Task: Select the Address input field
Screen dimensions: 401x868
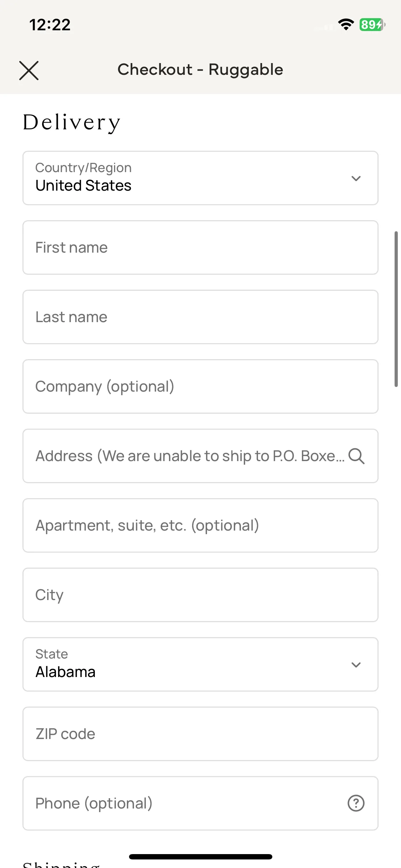Action: pyautogui.click(x=200, y=456)
